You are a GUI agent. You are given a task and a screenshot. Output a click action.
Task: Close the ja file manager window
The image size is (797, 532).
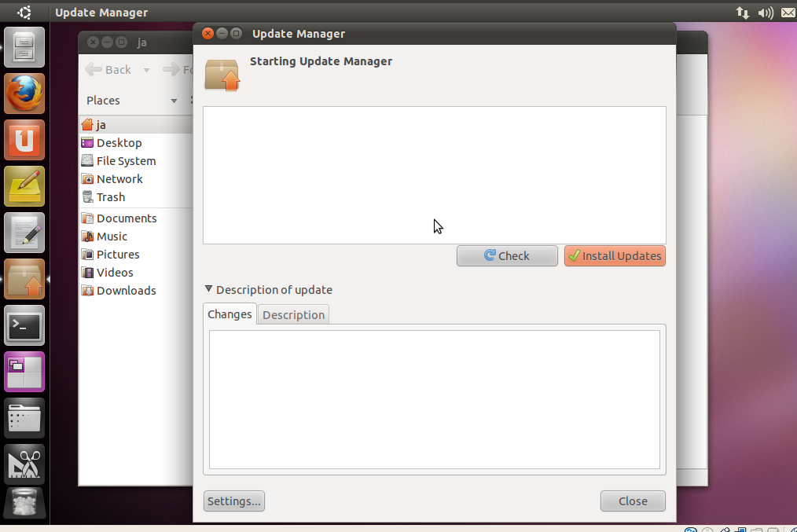click(x=93, y=42)
